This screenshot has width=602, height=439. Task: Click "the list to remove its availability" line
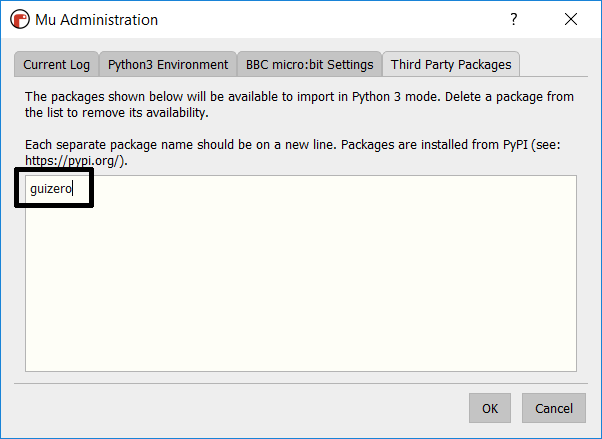pos(117,113)
